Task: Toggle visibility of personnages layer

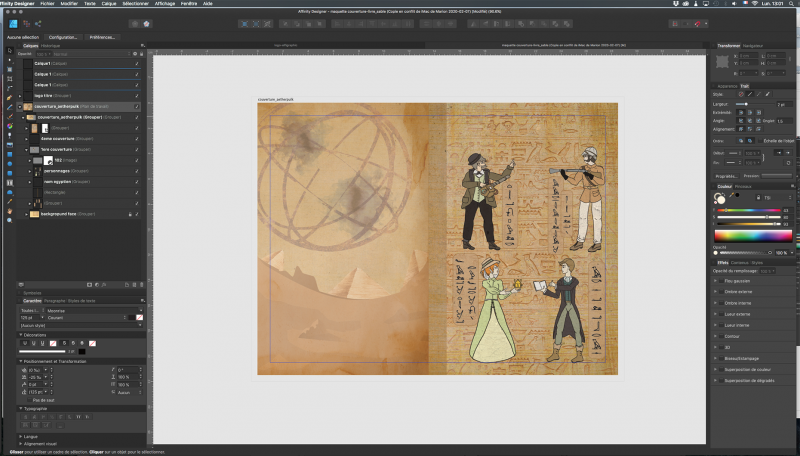Action: tap(137, 171)
